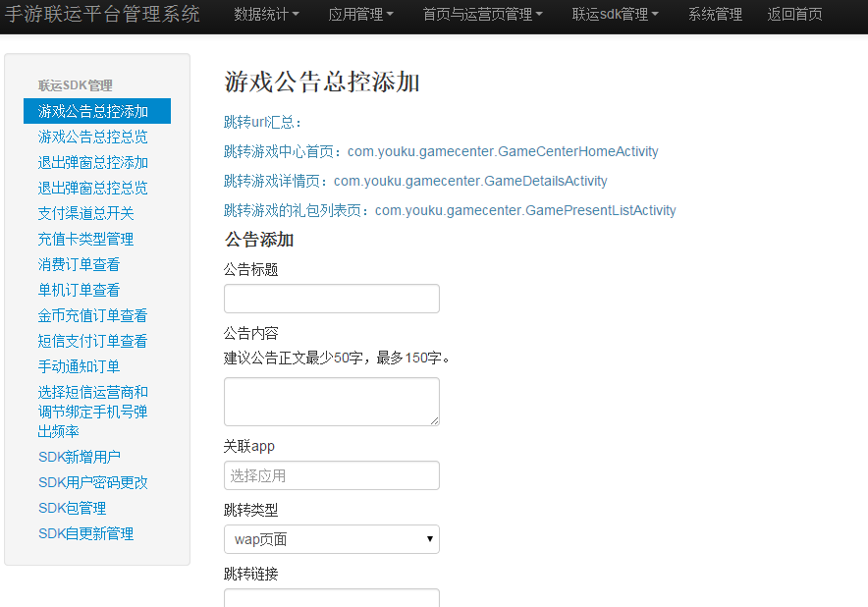Click the 联运SDK管理 sidebar header
The height and width of the screenshot is (607, 868).
[x=76, y=85]
